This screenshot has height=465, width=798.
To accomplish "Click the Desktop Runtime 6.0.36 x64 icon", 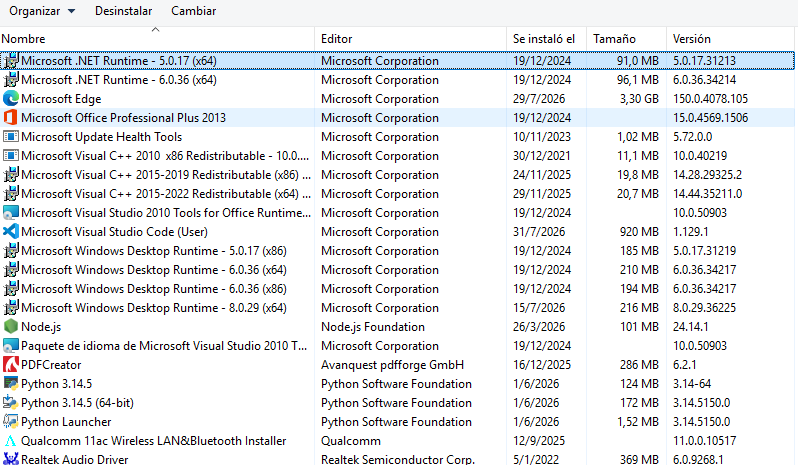I will click(x=11, y=270).
